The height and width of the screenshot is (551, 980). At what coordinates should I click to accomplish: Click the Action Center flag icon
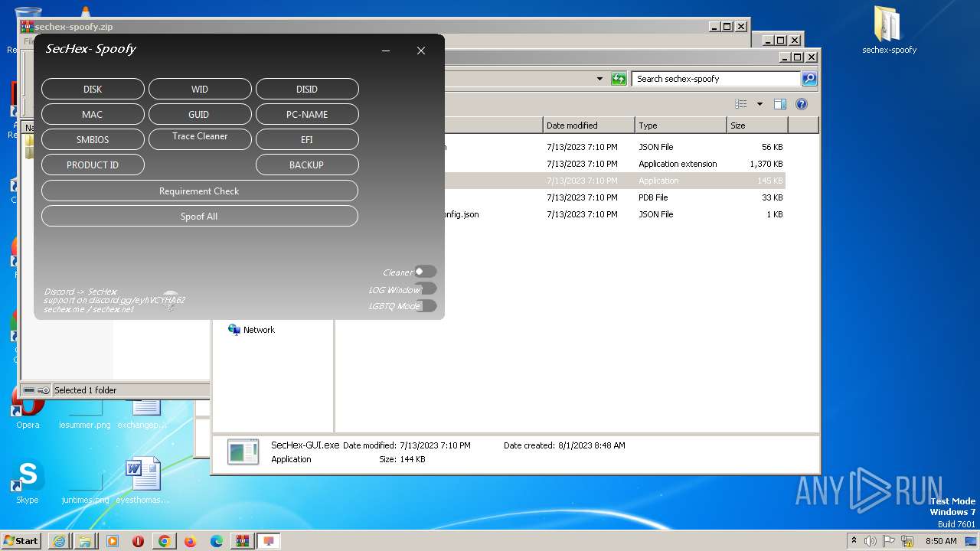click(890, 541)
